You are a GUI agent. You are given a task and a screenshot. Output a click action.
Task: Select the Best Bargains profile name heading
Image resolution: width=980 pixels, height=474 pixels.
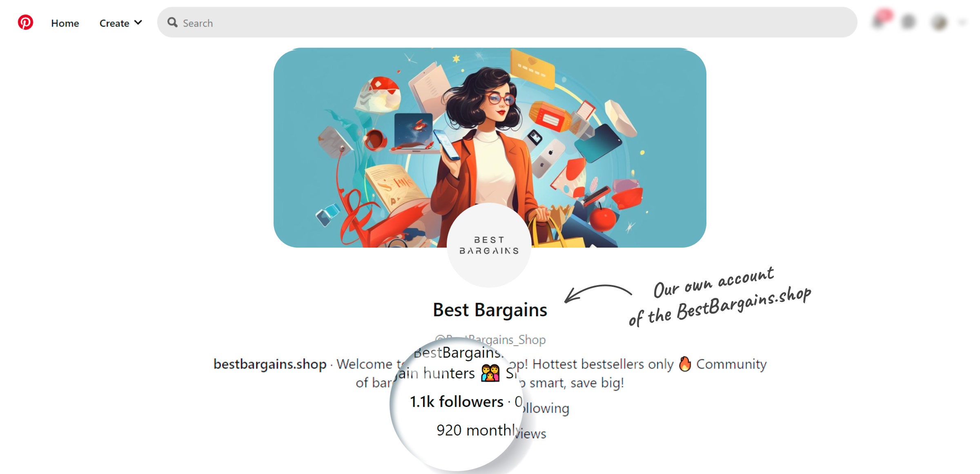point(490,310)
